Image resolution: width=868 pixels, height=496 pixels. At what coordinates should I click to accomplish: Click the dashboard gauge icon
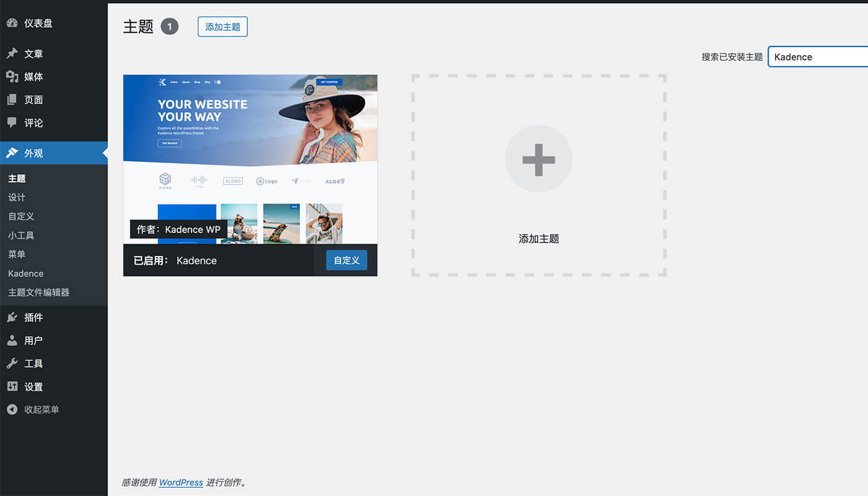tap(12, 23)
